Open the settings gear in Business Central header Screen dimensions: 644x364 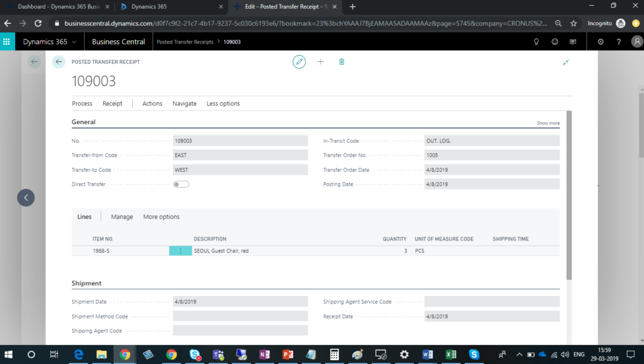[x=601, y=42]
